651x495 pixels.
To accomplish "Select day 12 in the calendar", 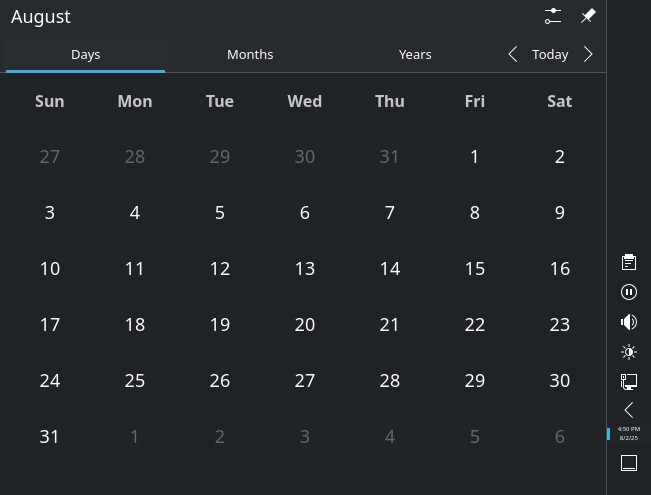I will point(220,269).
